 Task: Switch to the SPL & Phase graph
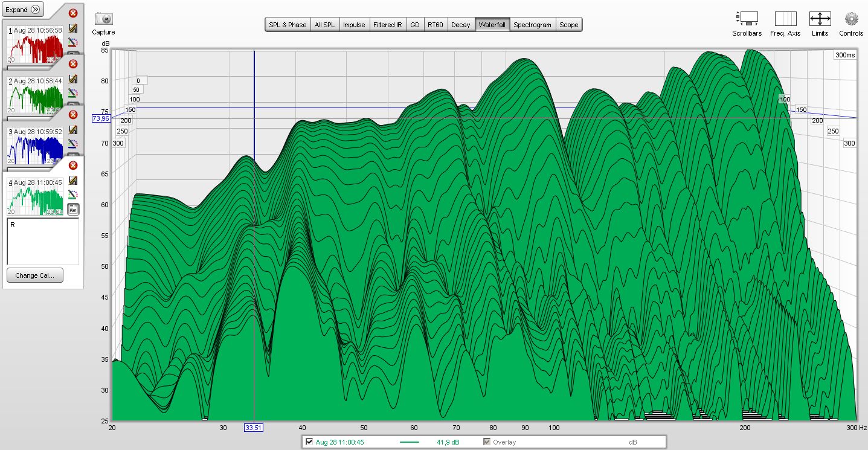[x=288, y=25]
